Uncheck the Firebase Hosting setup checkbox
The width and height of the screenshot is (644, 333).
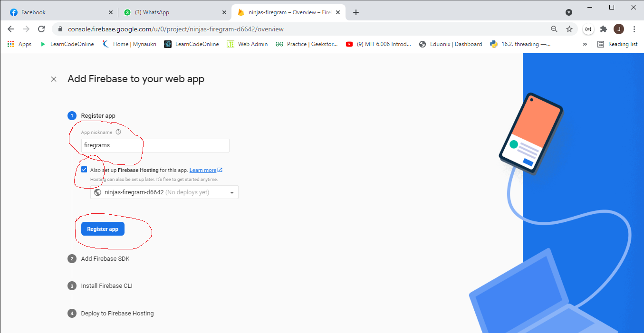84,170
